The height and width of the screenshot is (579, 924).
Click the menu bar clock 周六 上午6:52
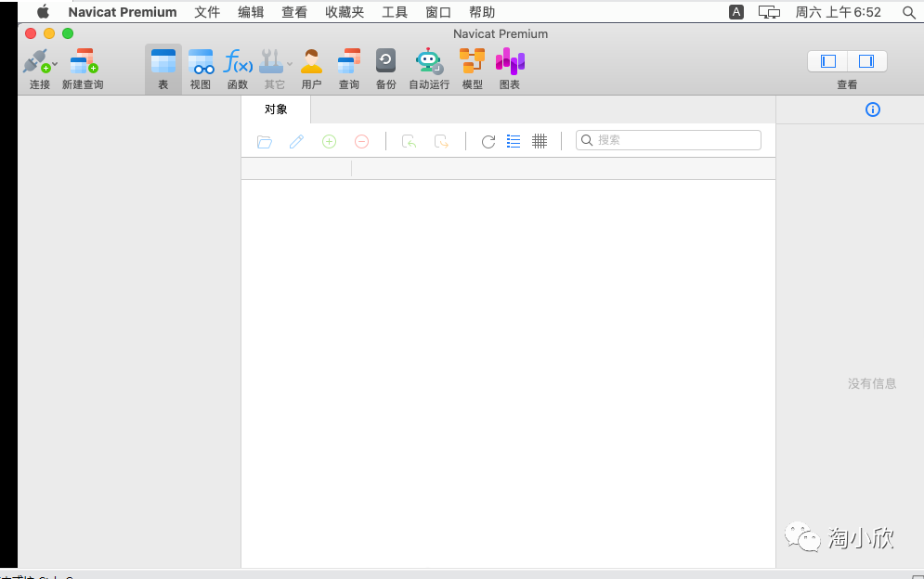click(x=838, y=12)
